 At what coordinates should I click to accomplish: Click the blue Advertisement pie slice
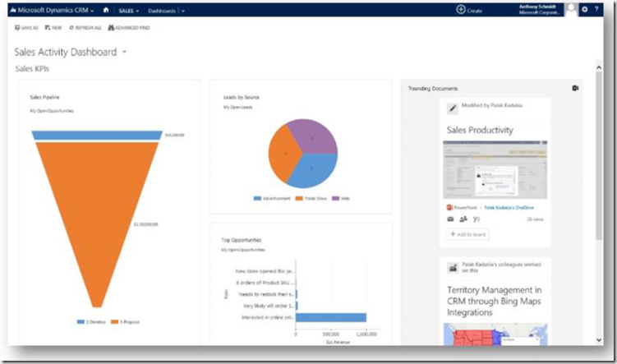315,171
